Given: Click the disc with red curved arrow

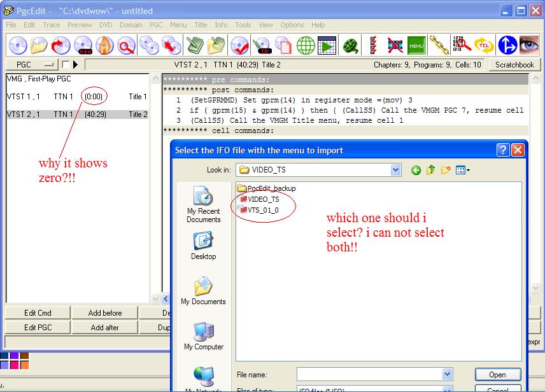Looking at the screenshot, I should click(61, 46).
